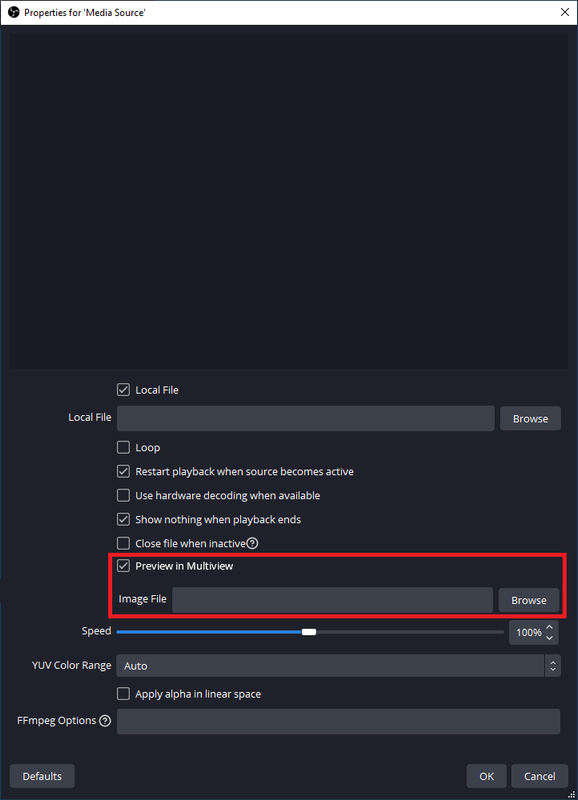Open help tooltip for Close file when inactive
This screenshot has width=578, height=800.
252,543
